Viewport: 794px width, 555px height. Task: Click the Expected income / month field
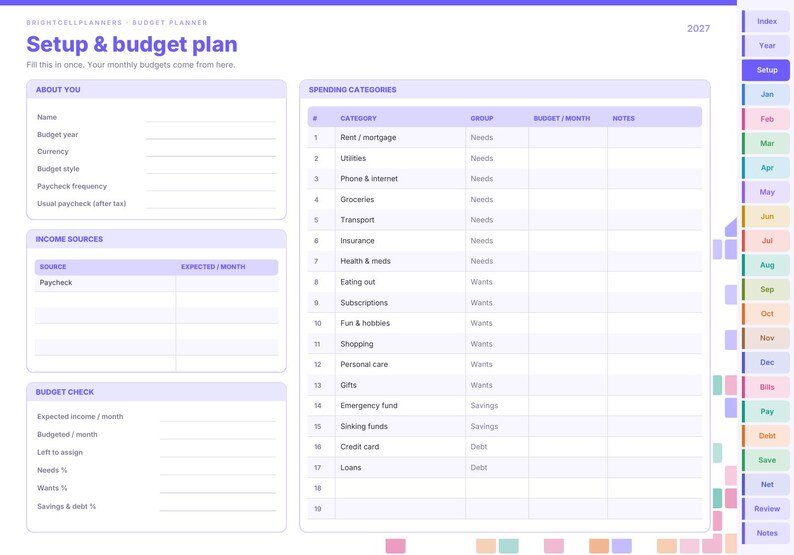pos(218,416)
